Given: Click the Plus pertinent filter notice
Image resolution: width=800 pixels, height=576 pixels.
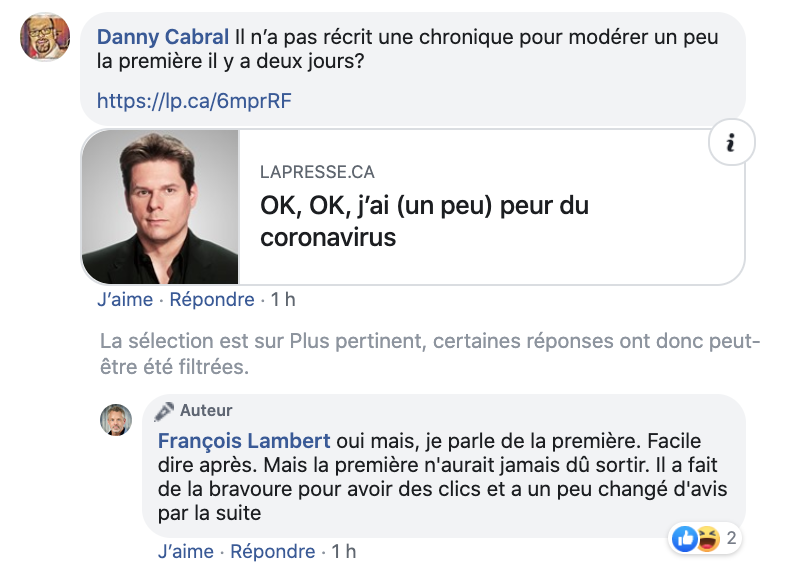Looking at the screenshot, I should pyautogui.click(x=430, y=354).
